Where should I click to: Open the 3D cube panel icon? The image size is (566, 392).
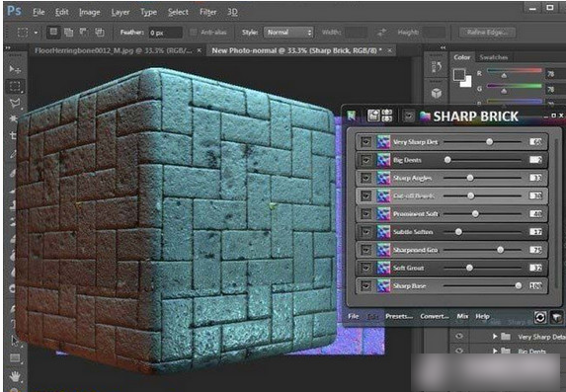click(437, 93)
